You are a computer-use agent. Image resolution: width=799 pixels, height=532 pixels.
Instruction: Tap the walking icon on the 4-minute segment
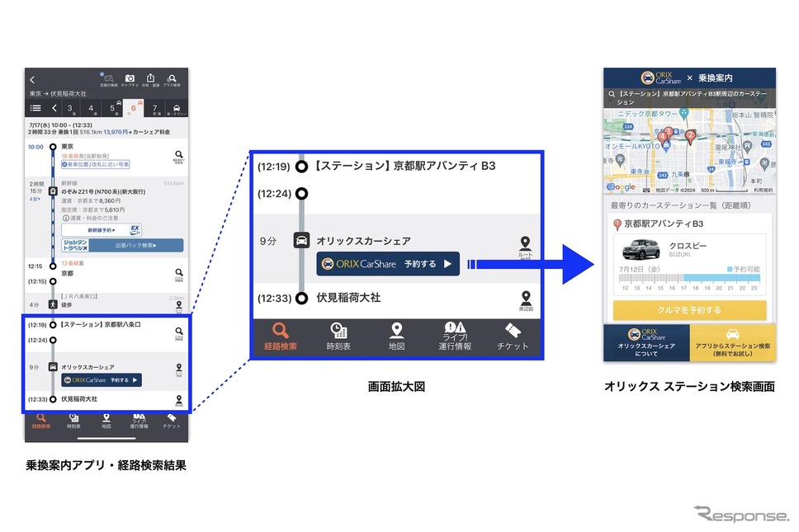(x=53, y=304)
